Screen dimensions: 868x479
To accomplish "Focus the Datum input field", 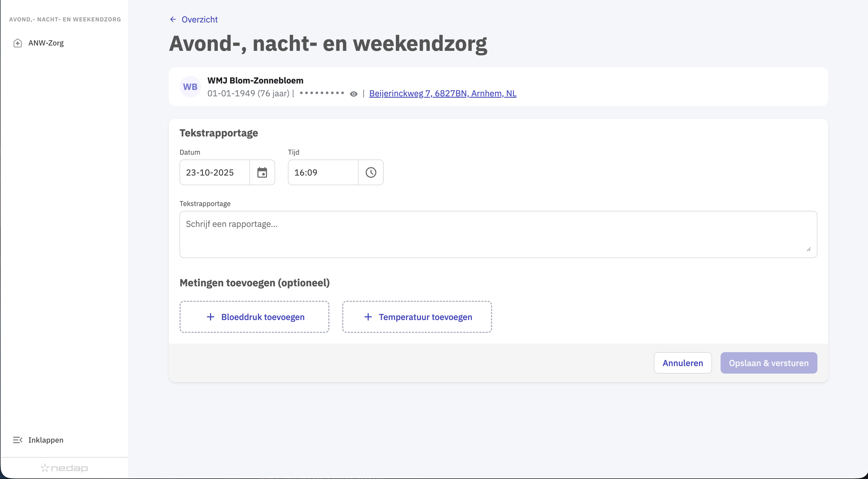I will coord(215,173).
